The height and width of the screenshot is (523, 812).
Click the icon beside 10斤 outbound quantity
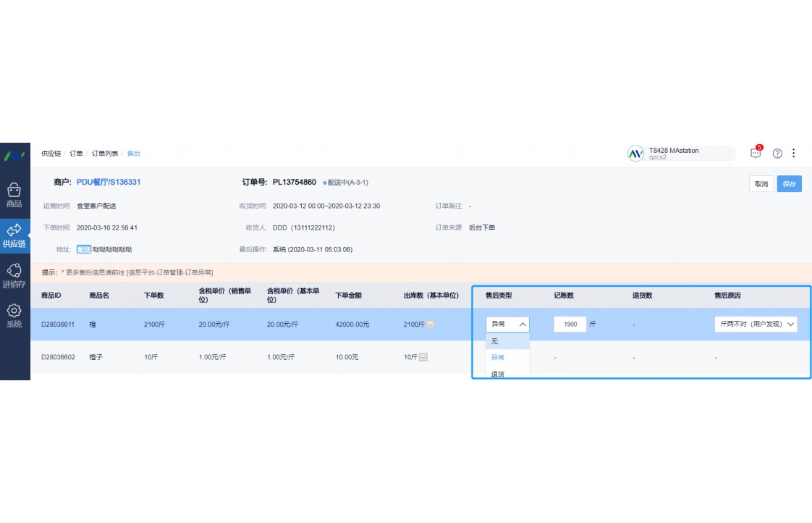pyautogui.click(x=423, y=357)
